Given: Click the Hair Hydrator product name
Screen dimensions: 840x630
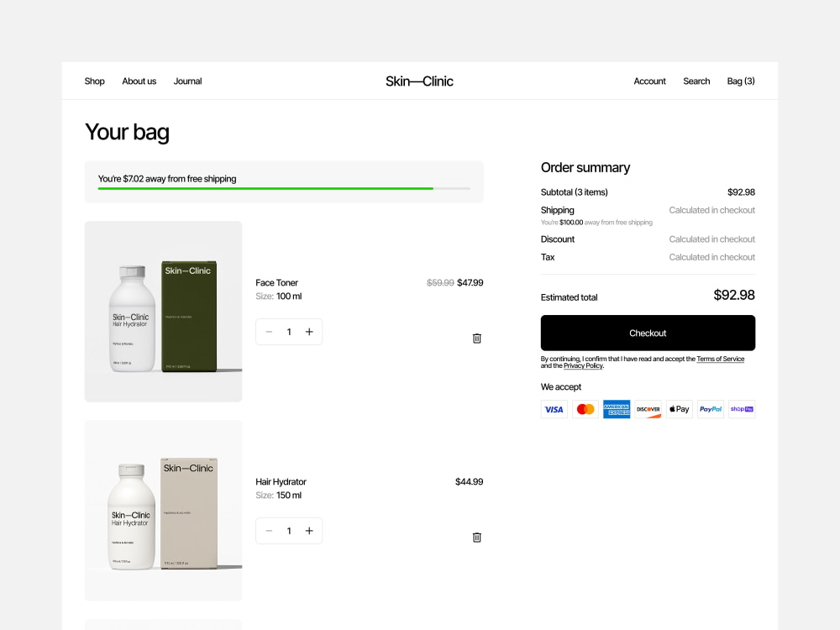Looking at the screenshot, I should (x=281, y=481).
